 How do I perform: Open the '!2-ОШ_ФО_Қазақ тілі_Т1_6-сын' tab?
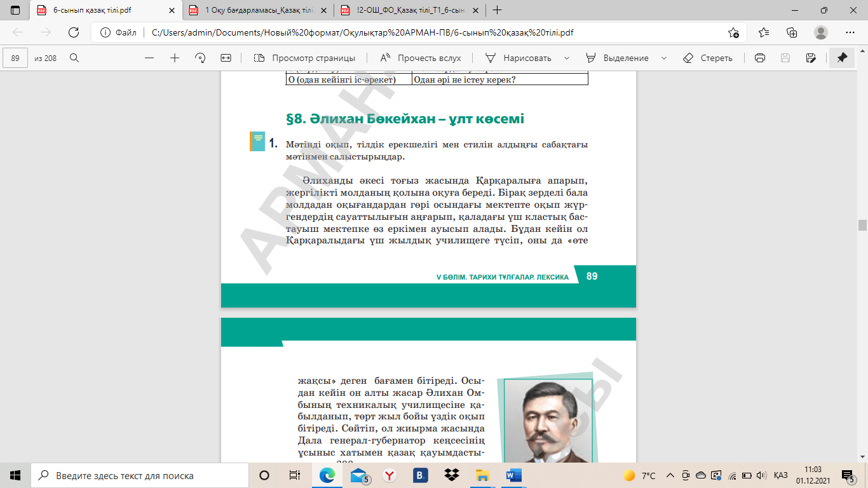[410, 10]
